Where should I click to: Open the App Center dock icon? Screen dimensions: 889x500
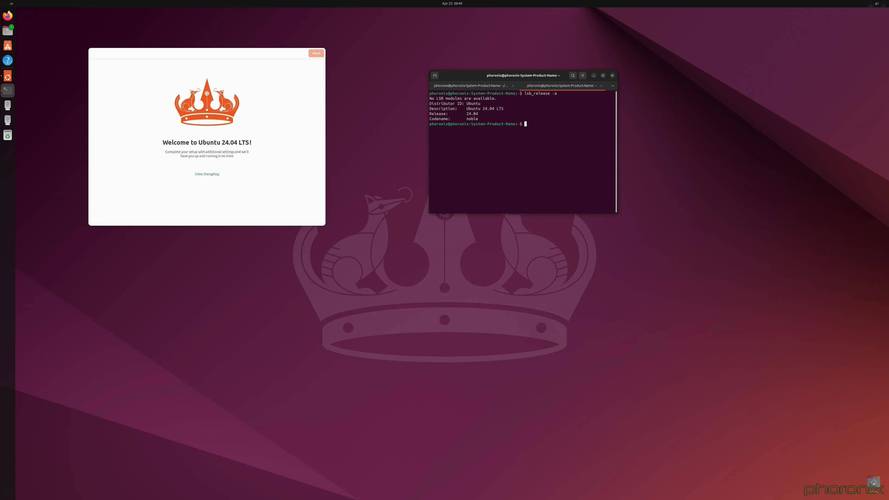click(x=8, y=46)
